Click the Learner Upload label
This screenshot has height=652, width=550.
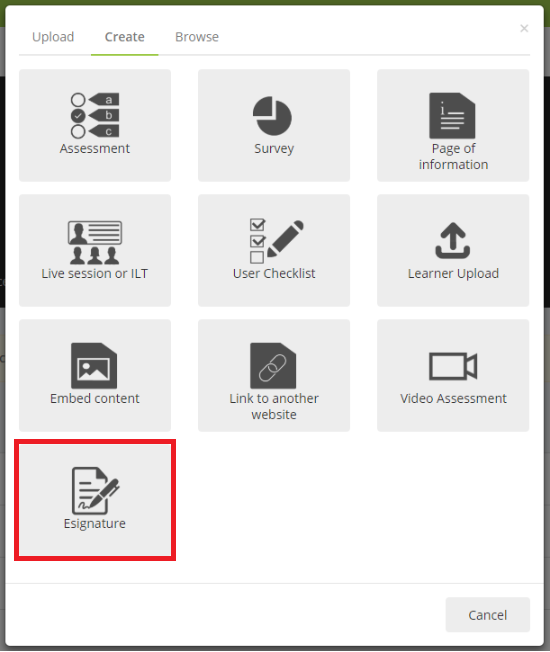click(453, 274)
